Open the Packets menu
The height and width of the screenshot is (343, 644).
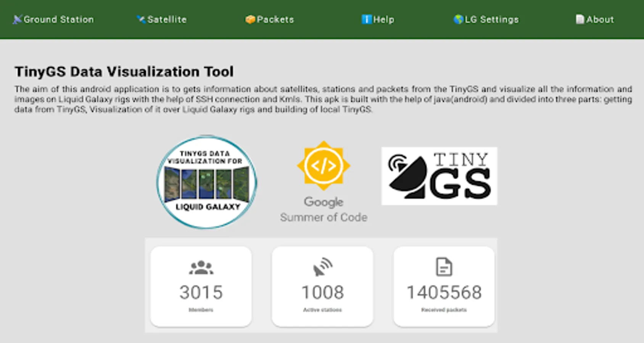[270, 19]
